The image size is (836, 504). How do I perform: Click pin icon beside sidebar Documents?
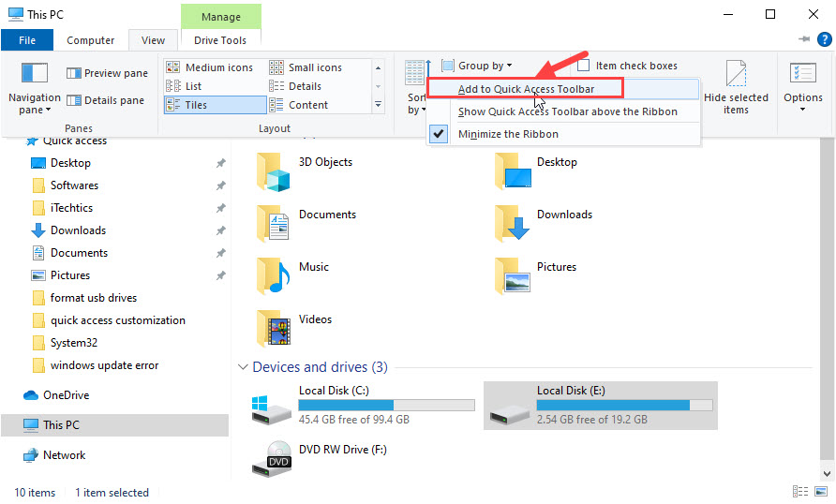coord(220,253)
